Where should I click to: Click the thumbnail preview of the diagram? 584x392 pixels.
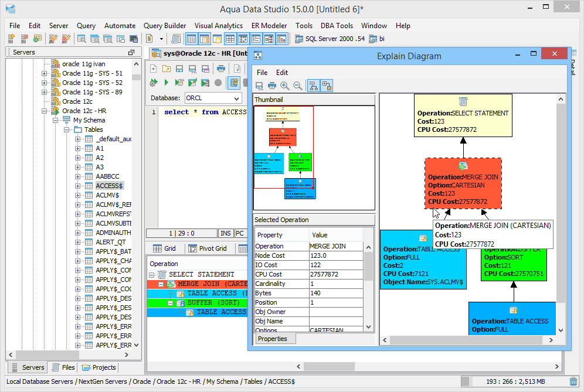314,158
